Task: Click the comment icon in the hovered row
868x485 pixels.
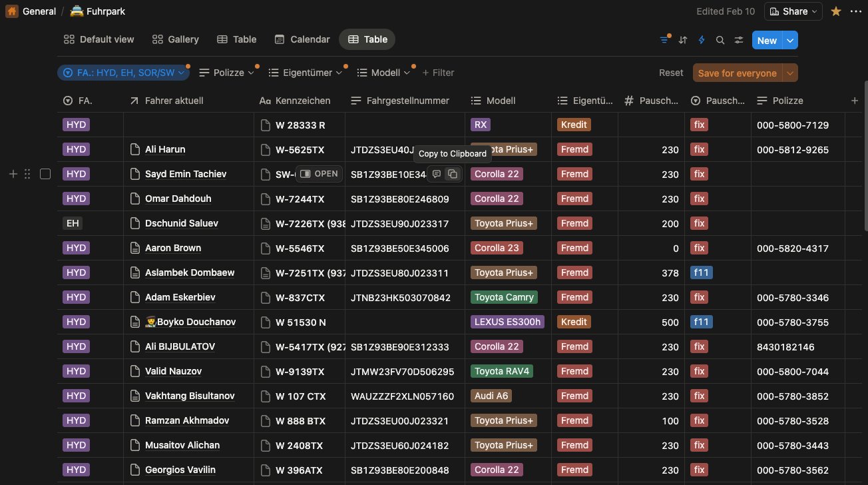Action: (x=437, y=174)
